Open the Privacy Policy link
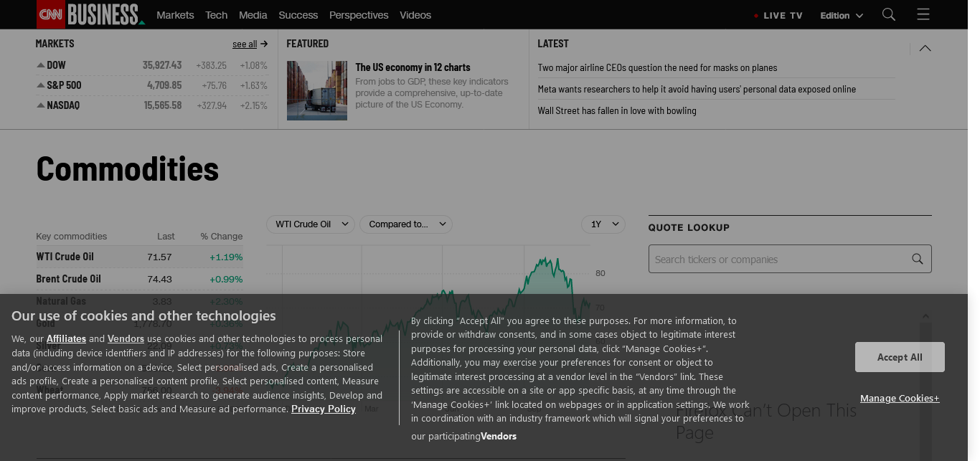Screen dimensions: 980x461 tap(323, 409)
